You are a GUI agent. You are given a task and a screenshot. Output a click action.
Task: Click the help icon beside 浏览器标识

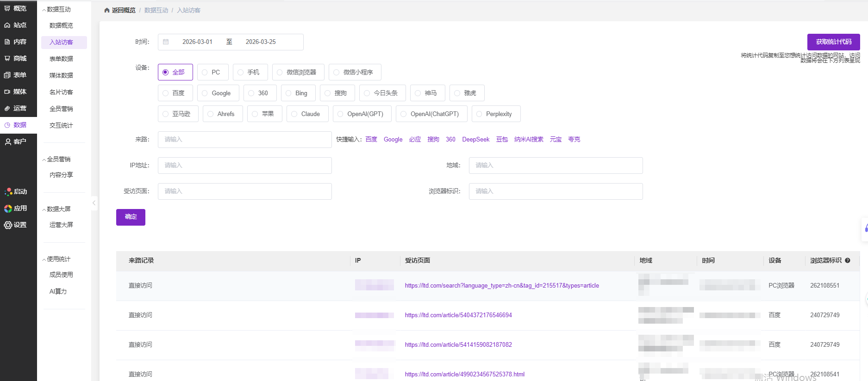[x=848, y=260]
